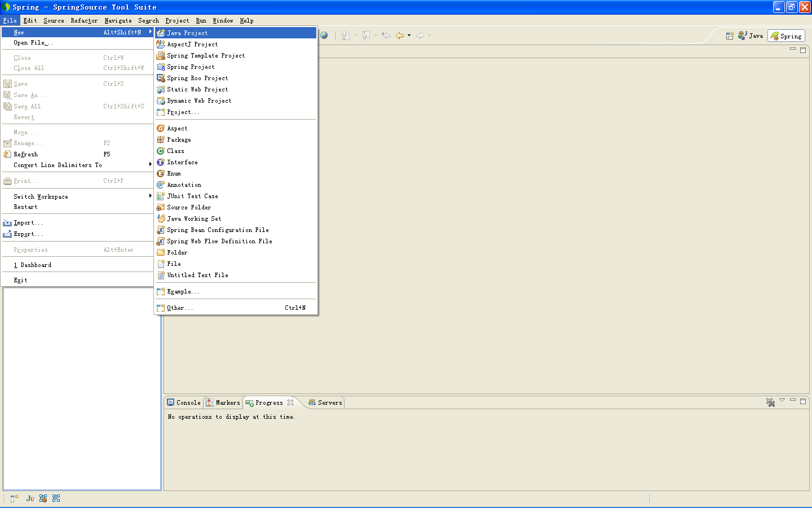Click the Open Perspective icon

coord(730,36)
